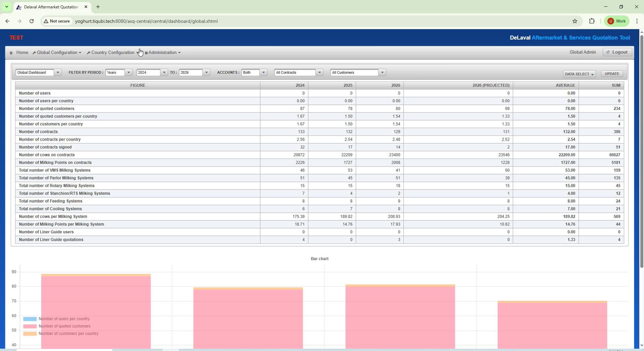Open the tab search chevron
Image resolution: width=644 pixels, height=351 pixels.
6,7
